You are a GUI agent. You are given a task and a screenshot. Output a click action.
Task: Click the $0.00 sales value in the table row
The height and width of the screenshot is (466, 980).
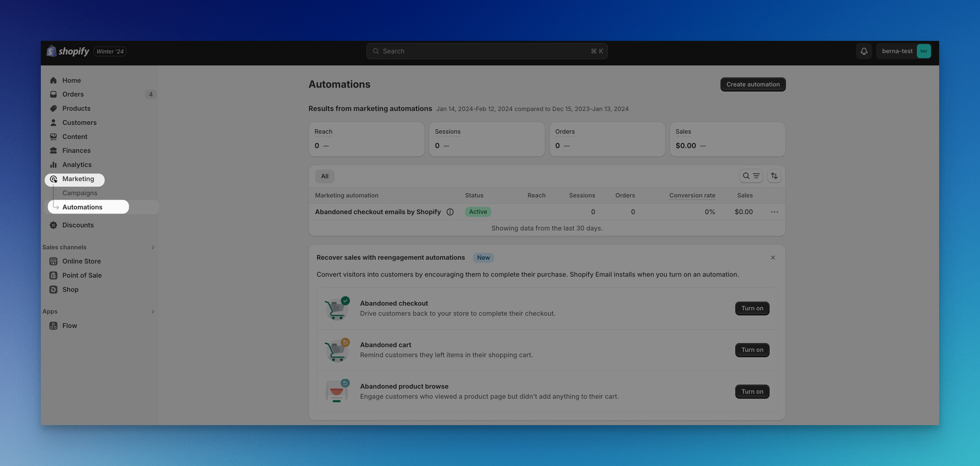744,212
